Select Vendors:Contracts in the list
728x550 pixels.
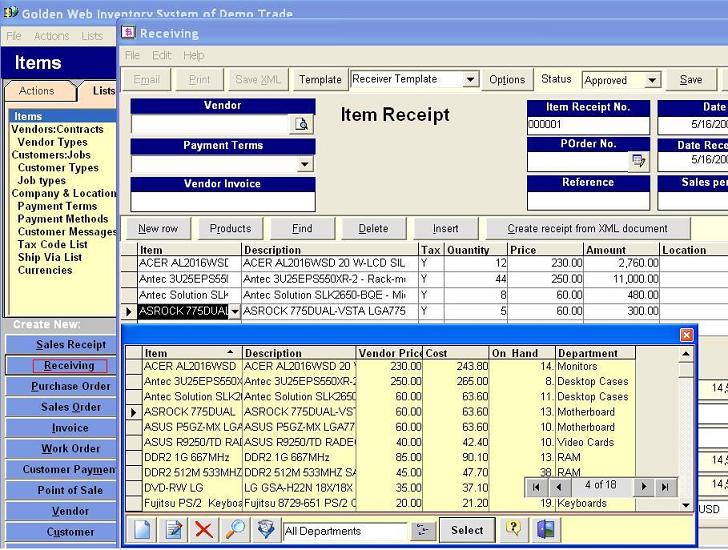58,129
